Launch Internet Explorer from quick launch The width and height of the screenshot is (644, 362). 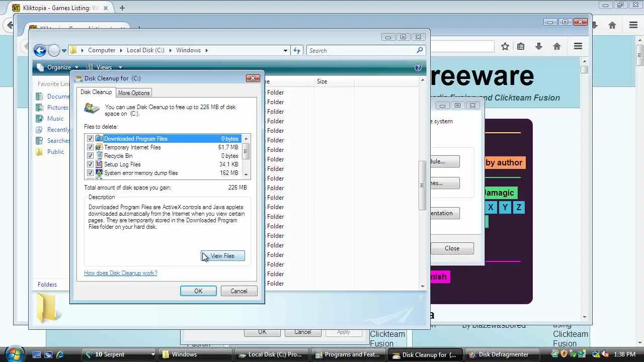(x=60, y=354)
